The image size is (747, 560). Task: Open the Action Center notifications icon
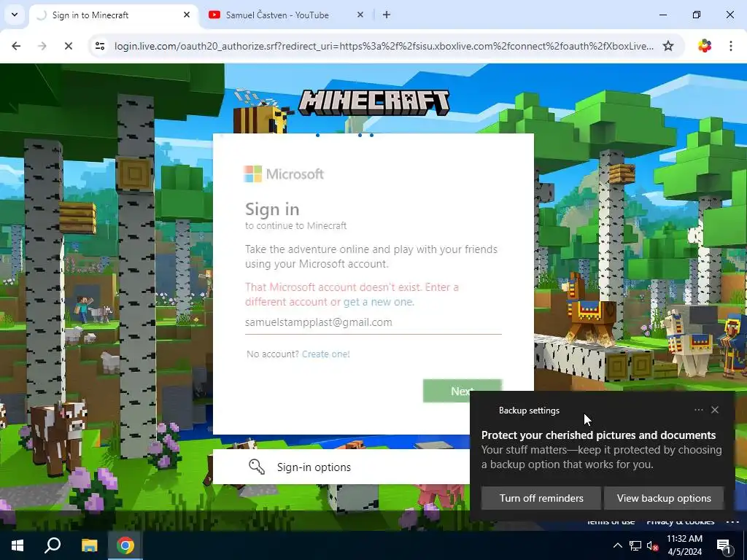(x=724, y=546)
